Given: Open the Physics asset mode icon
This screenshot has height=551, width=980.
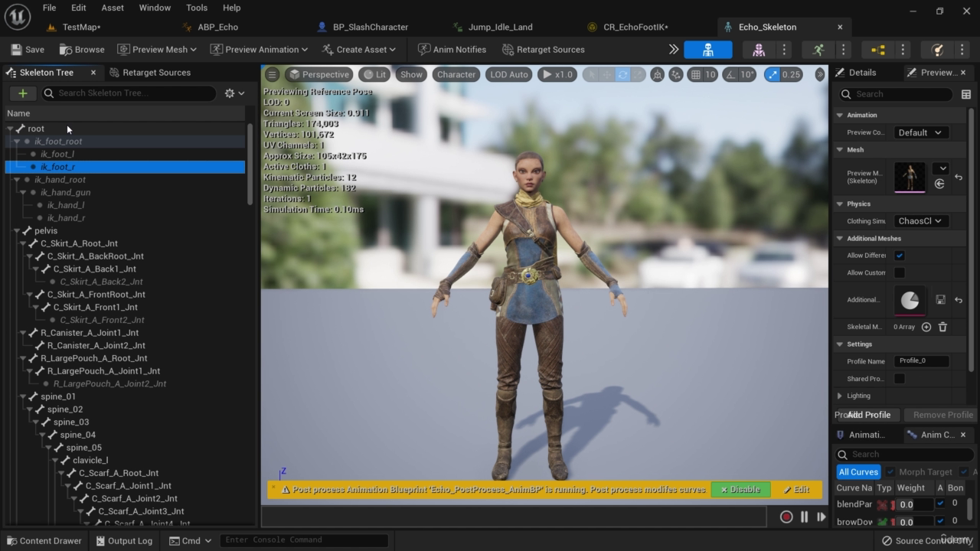Looking at the screenshot, I should [x=937, y=50].
